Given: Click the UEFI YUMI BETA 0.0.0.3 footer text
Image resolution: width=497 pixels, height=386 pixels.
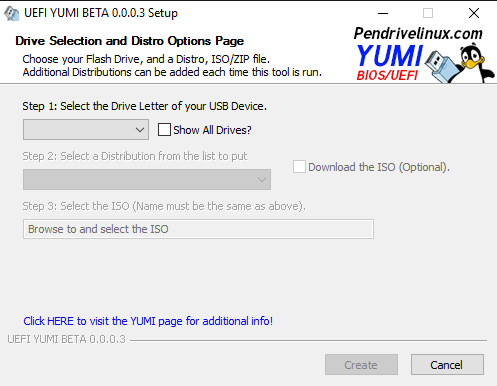Looking at the screenshot, I should [66, 339].
